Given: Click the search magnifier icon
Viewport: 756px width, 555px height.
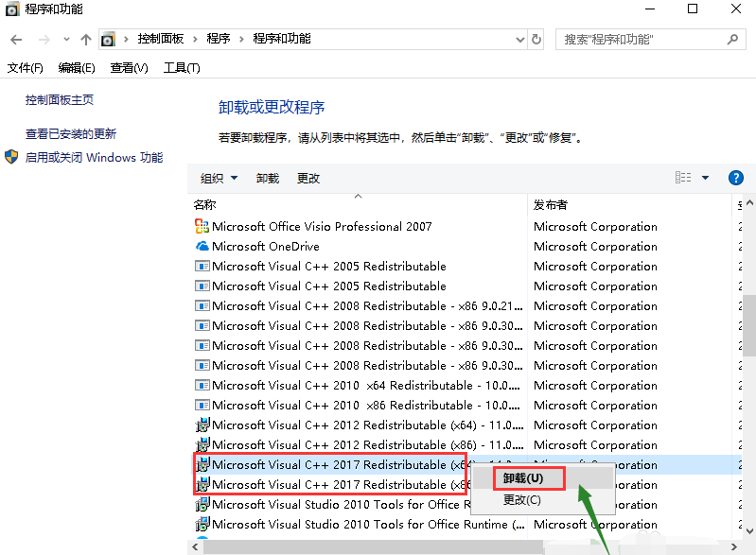Looking at the screenshot, I should [x=732, y=40].
